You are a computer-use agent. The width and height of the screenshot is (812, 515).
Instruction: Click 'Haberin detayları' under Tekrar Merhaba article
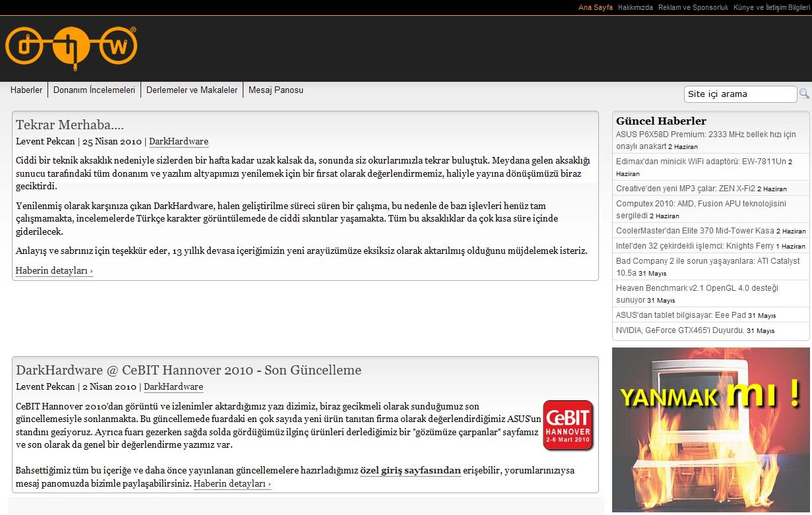(x=54, y=270)
